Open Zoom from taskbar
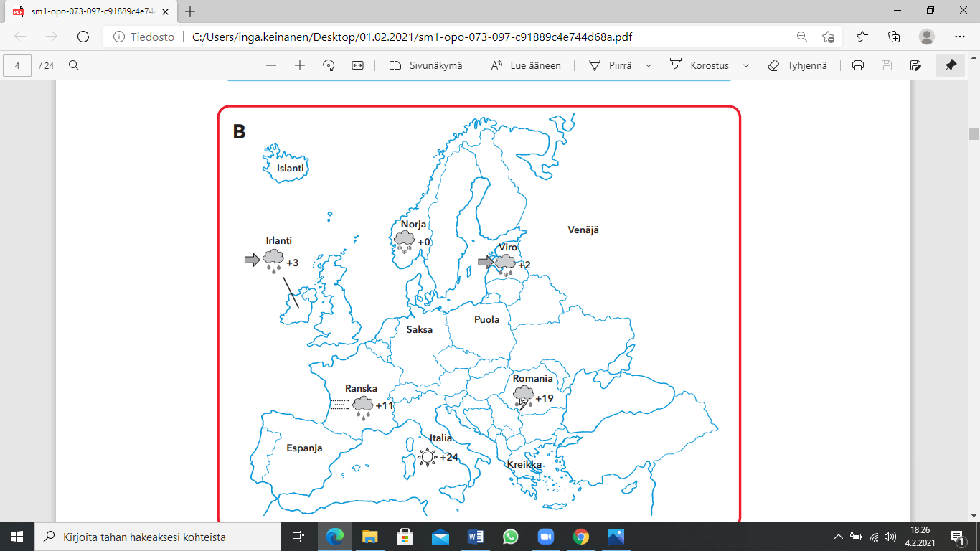 (x=546, y=537)
